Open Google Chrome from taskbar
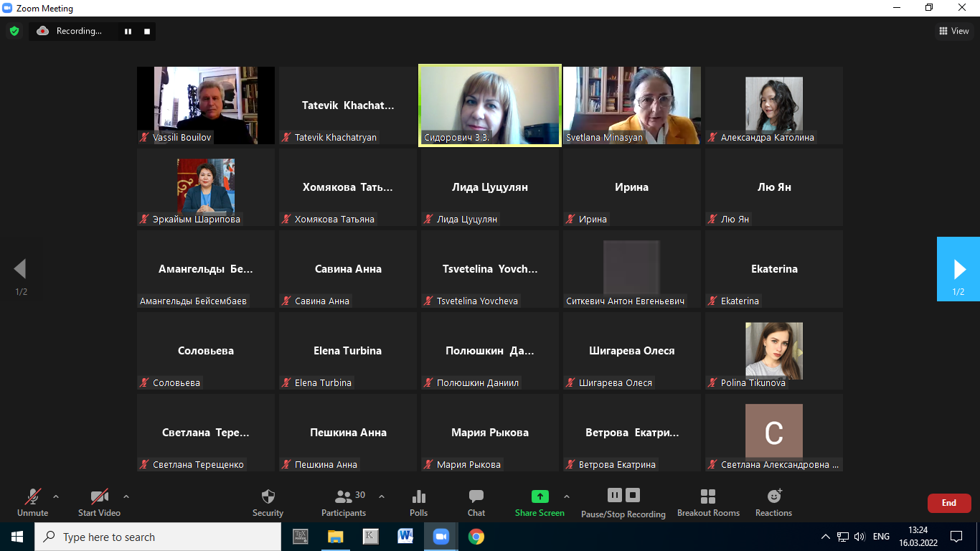 476,537
